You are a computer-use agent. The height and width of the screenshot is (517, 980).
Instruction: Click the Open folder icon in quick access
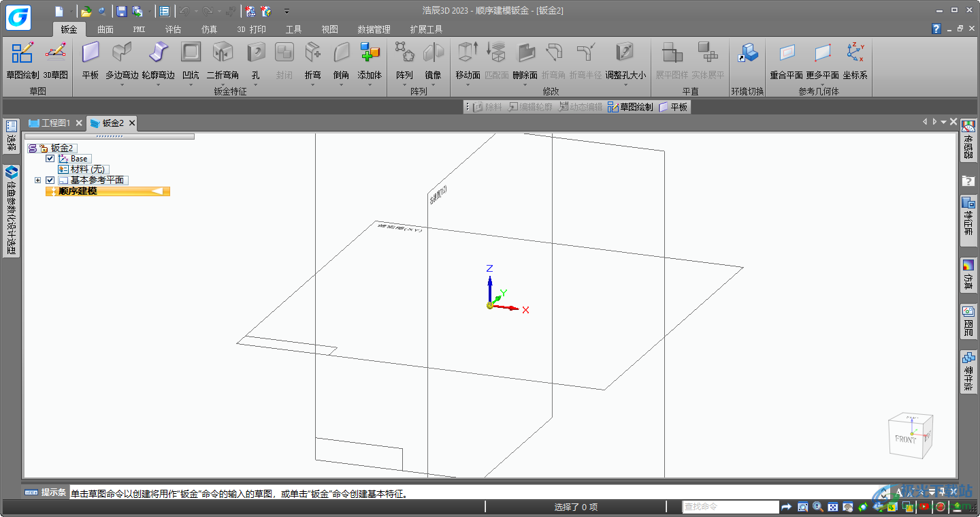point(86,11)
